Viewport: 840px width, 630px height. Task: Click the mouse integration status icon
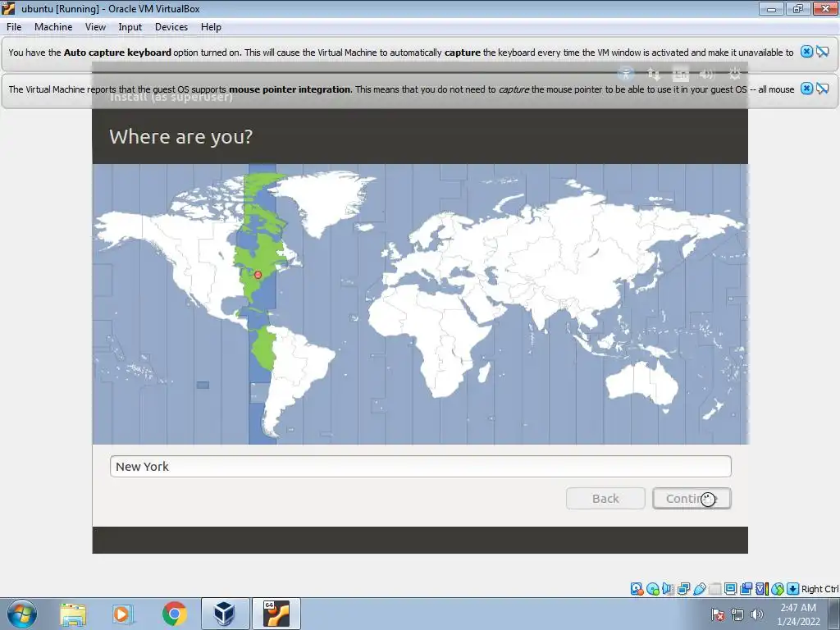pos(778,589)
